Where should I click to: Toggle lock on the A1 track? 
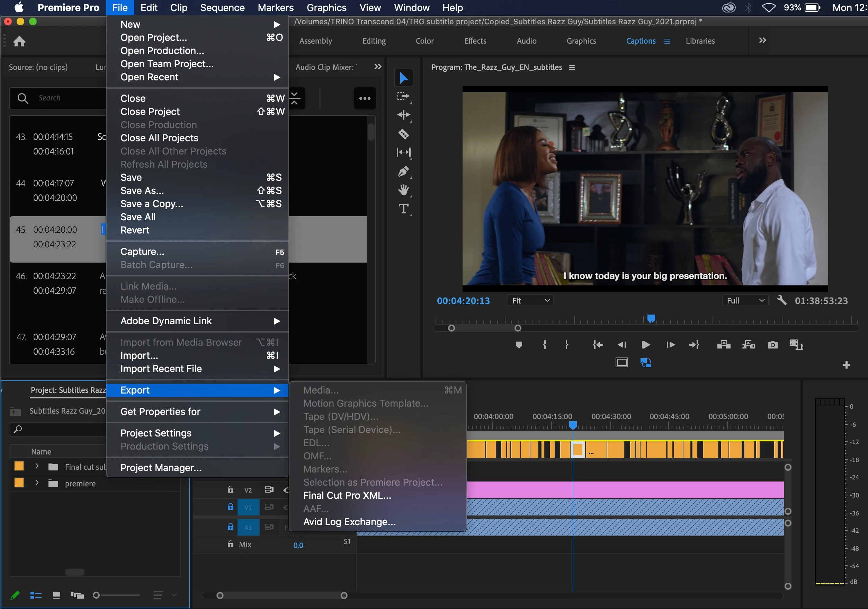coord(230,527)
